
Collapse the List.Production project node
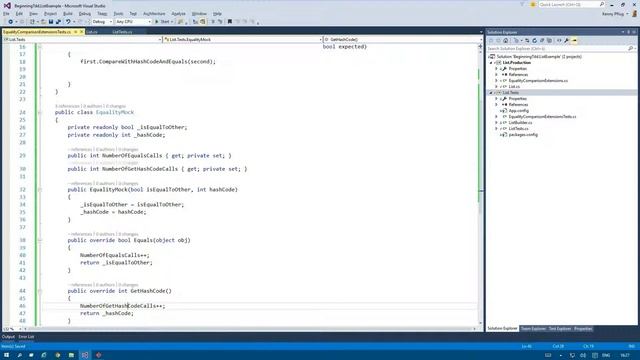click(491, 63)
